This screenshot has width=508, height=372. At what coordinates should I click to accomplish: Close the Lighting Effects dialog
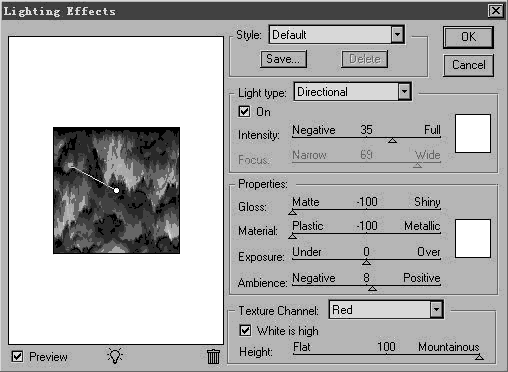[496, 11]
